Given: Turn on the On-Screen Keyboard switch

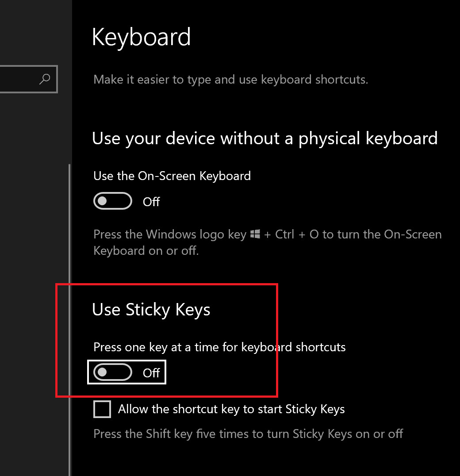Looking at the screenshot, I should click(113, 201).
